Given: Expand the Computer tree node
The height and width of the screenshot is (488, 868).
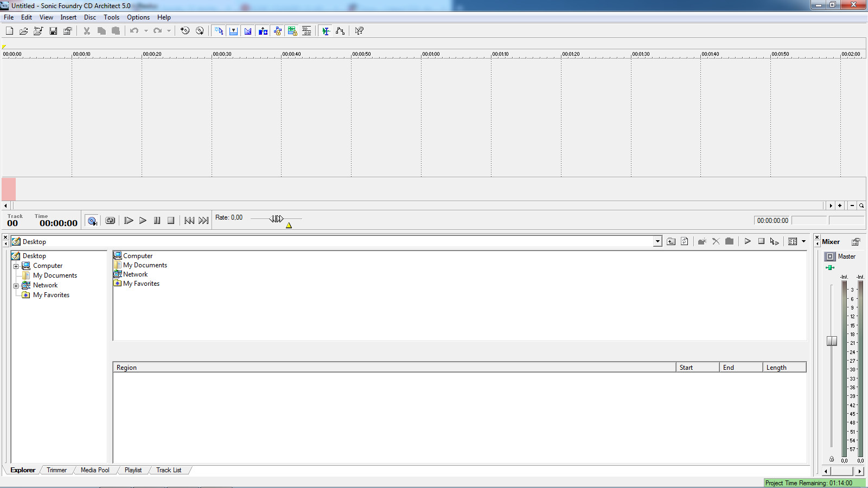Looking at the screenshot, I should point(16,266).
